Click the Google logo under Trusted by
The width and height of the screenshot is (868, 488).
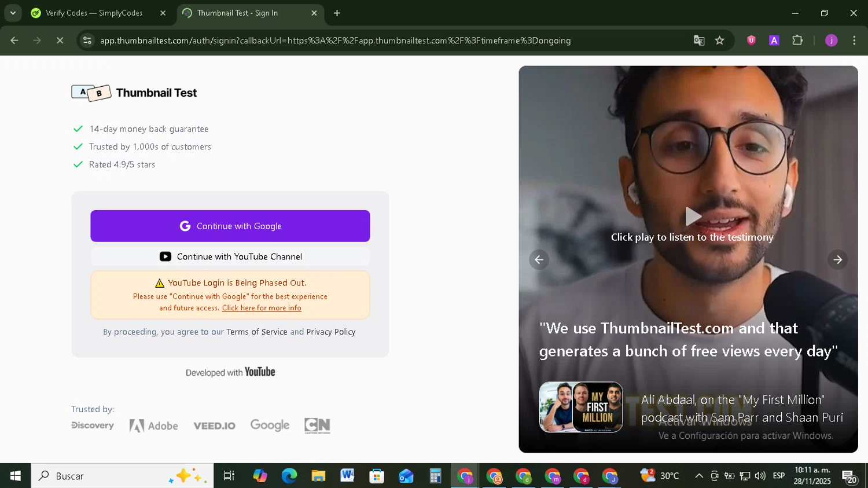[x=270, y=425]
